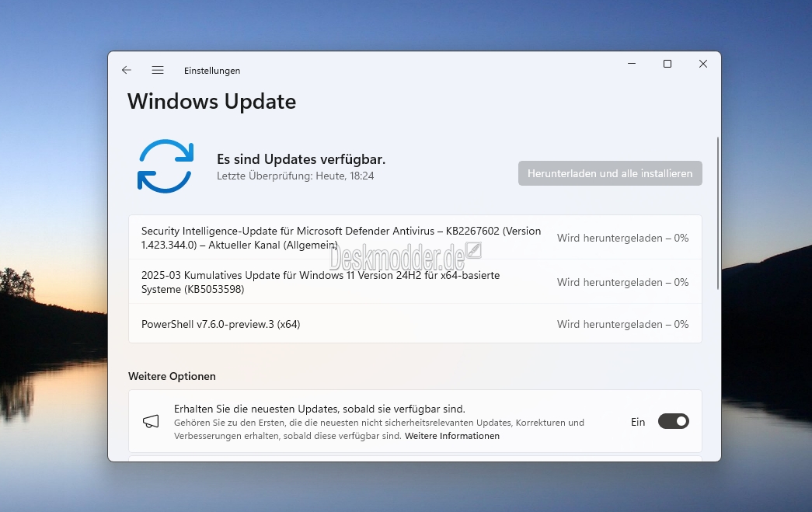This screenshot has width=812, height=512.
Task: Turn off the 'Erhalten Sie die neuesten Updates' switch
Action: [673, 421]
